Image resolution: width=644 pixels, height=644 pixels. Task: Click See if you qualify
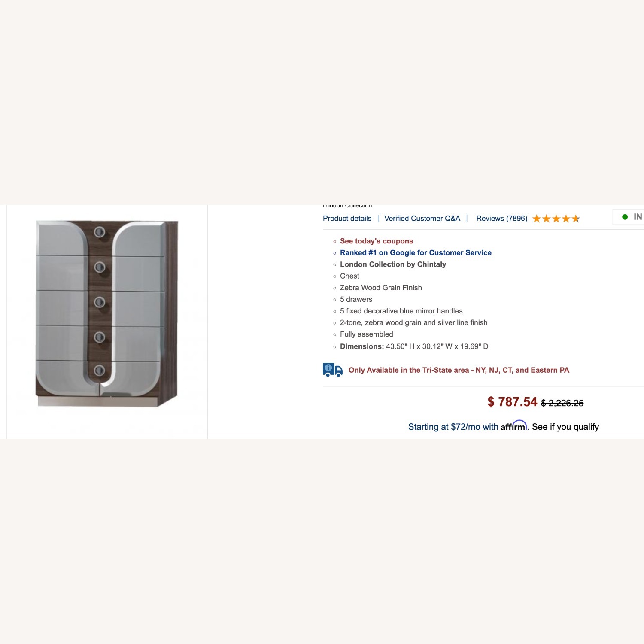(565, 427)
